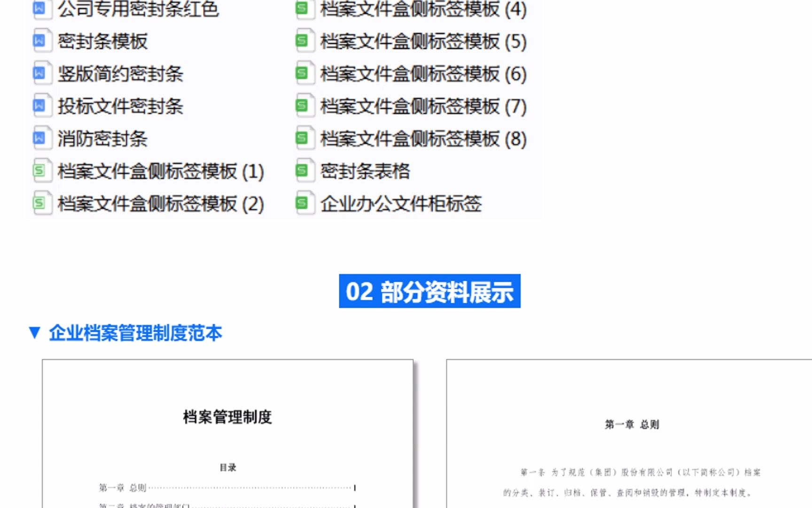The height and width of the screenshot is (508, 812).
Task: Select file name 竖版简约密封条
Action: 120,74
